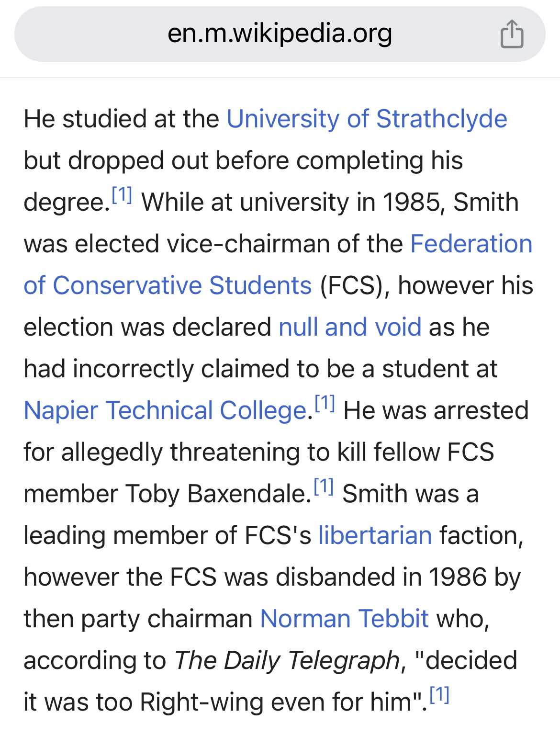Click 'The Daily Telegraph' italic text
This screenshot has width=560, height=736.
coord(287,661)
